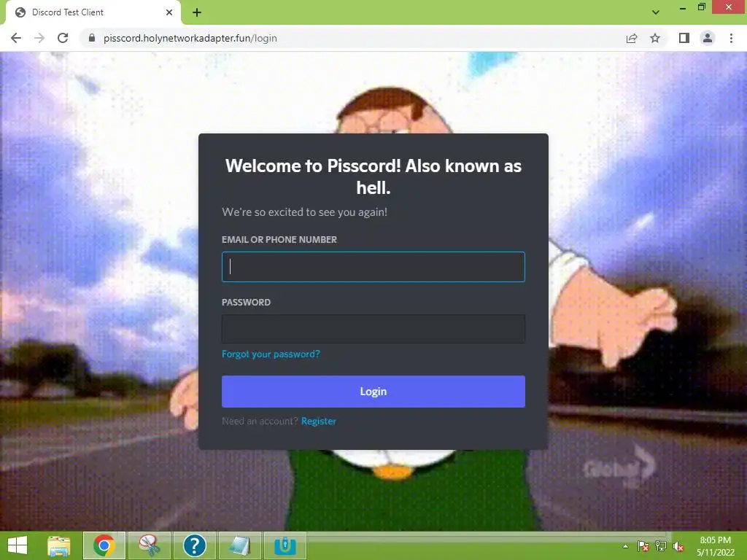Open File Explorer from the taskbar

pos(59,545)
